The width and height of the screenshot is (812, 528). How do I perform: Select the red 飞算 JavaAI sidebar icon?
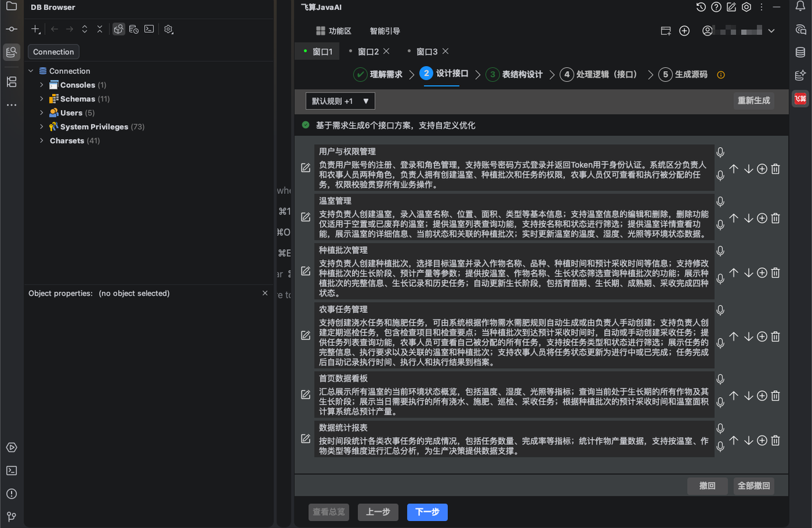(800, 98)
